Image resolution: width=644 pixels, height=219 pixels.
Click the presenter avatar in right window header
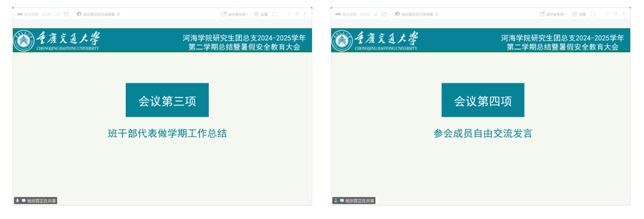(x=397, y=14)
